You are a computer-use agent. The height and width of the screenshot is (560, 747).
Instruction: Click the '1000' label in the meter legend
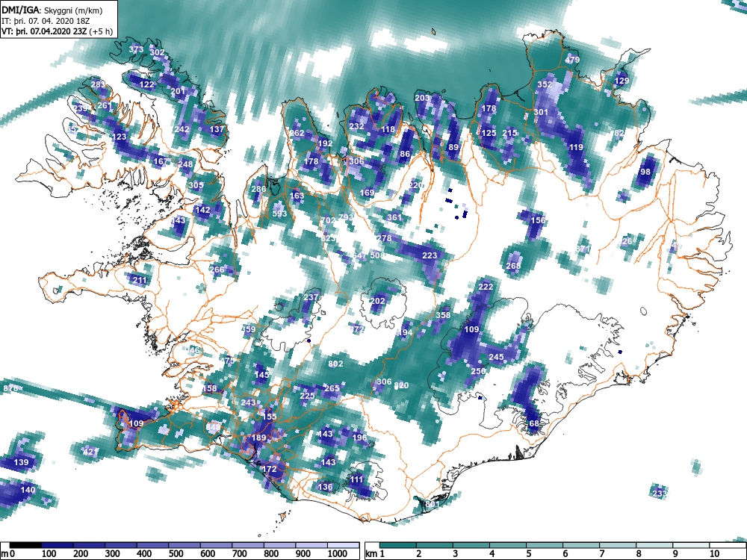click(x=338, y=554)
